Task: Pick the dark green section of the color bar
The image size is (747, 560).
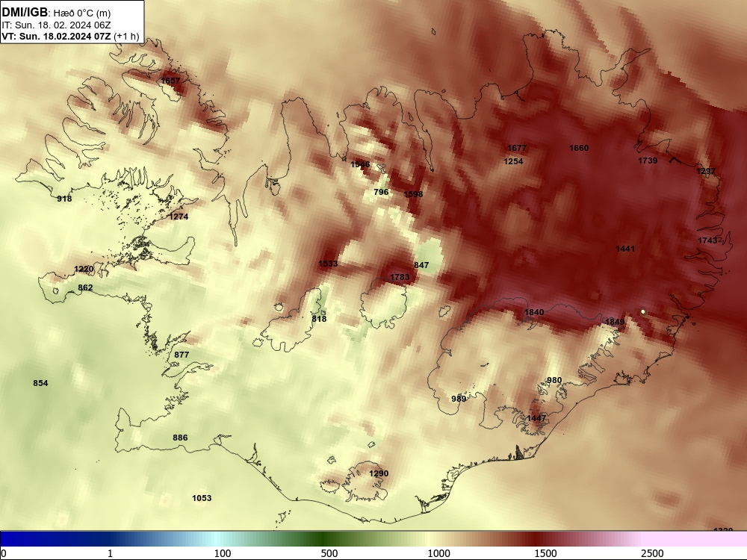Action: [324, 539]
